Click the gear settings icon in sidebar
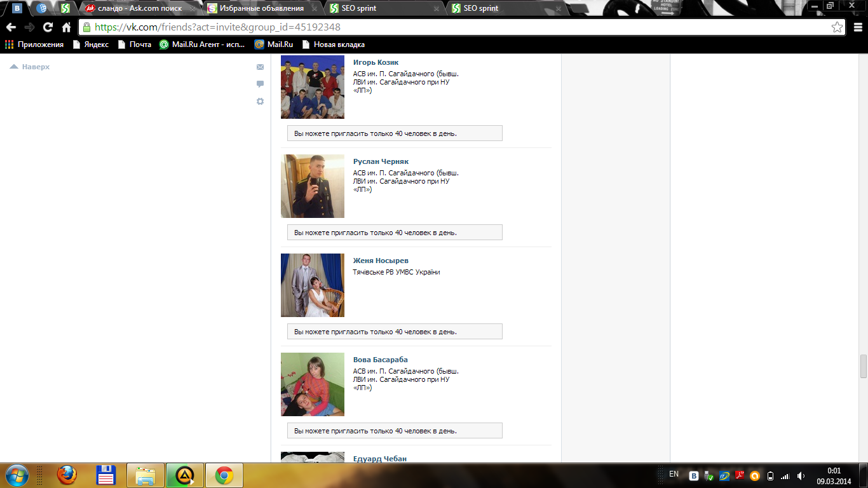This screenshot has width=868, height=488. coord(260,101)
